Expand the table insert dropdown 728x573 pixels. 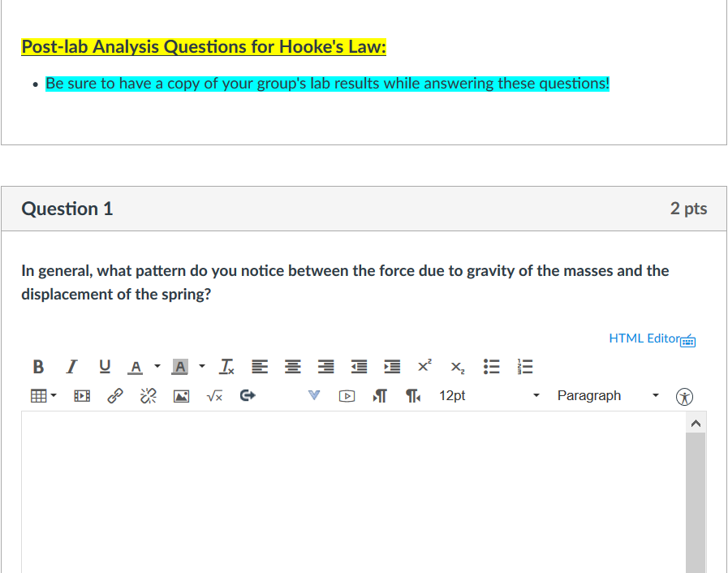point(53,395)
